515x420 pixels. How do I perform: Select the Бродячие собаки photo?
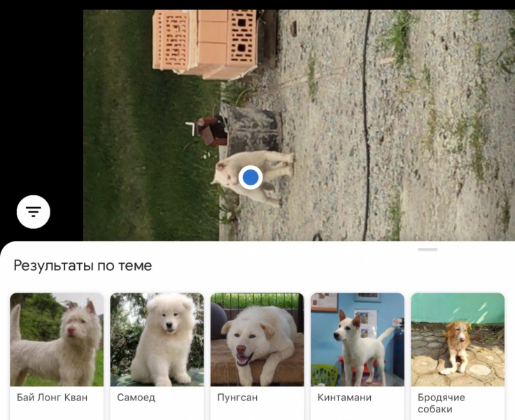point(458,339)
